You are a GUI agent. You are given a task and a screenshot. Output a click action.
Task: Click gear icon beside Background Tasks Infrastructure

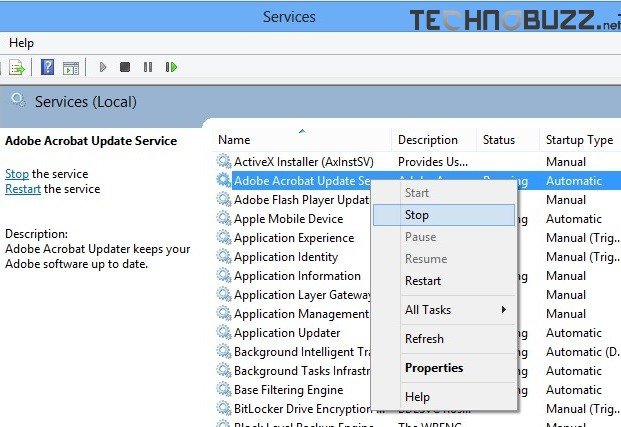(x=224, y=370)
